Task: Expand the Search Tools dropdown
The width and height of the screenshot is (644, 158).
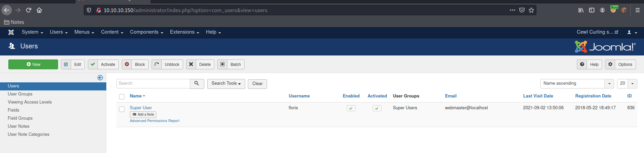Action: point(226,83)
